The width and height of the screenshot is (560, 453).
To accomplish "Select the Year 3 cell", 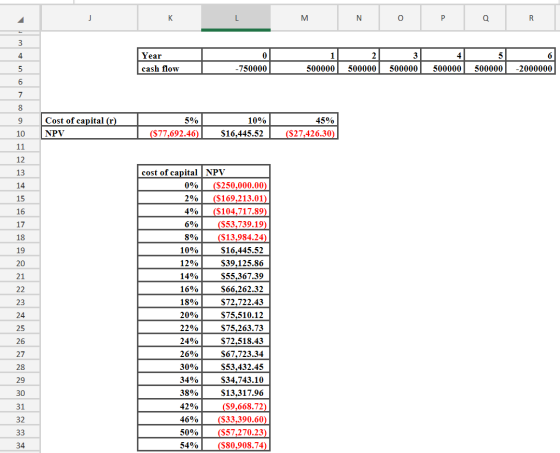I will 400,55.
